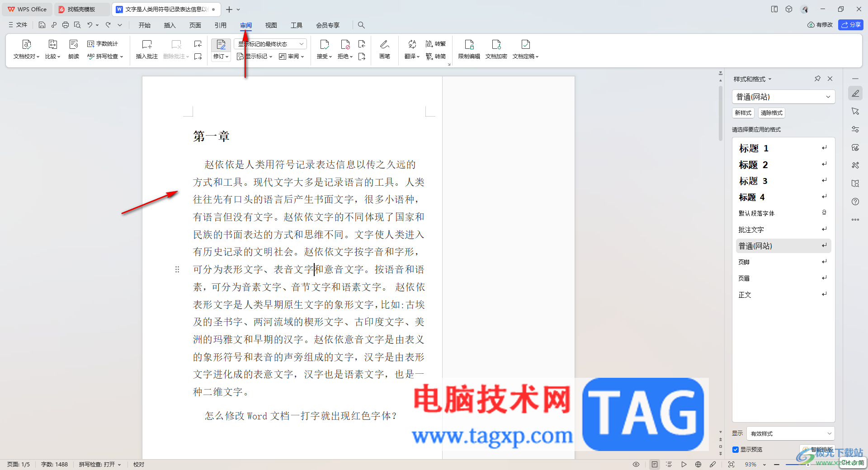868x470 pixels.
Task: Click the save icon in quick access toolbar
Action: [42, 25]
